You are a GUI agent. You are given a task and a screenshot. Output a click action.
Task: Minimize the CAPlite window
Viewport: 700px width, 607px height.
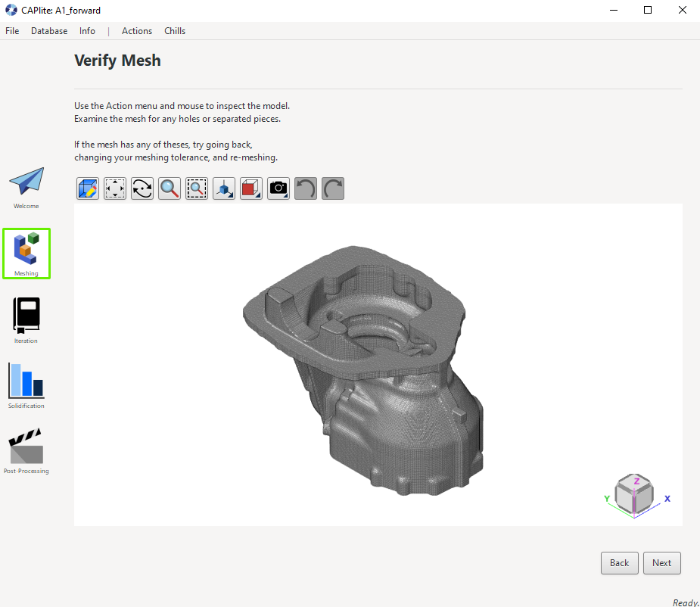(614, 10)
